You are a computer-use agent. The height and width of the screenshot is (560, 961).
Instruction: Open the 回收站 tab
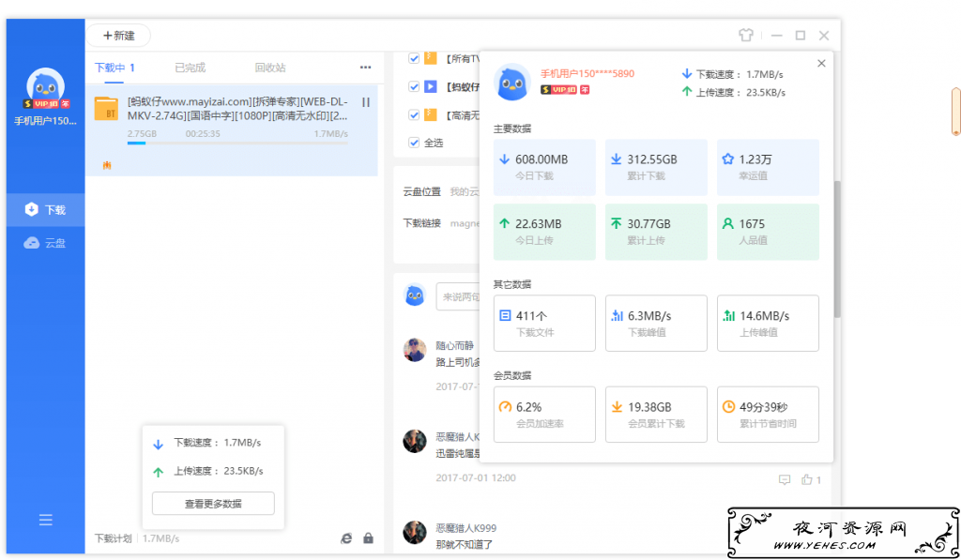pos(270,68)
